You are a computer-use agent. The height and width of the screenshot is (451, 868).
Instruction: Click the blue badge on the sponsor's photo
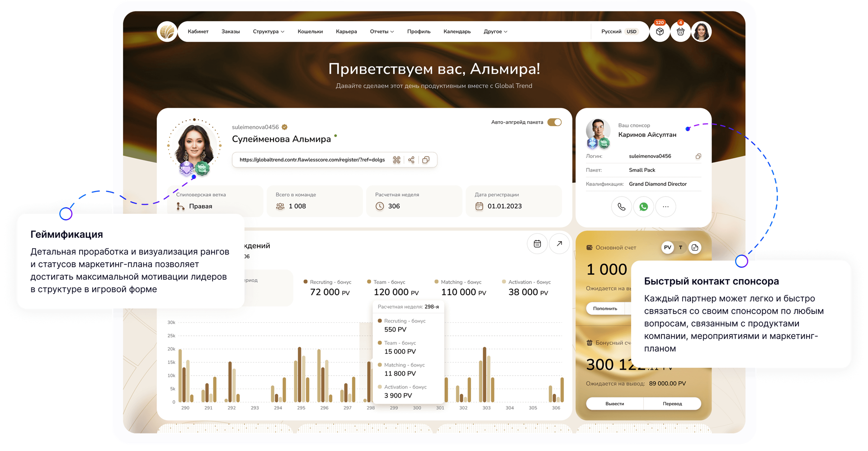click(x=592, y=144)
